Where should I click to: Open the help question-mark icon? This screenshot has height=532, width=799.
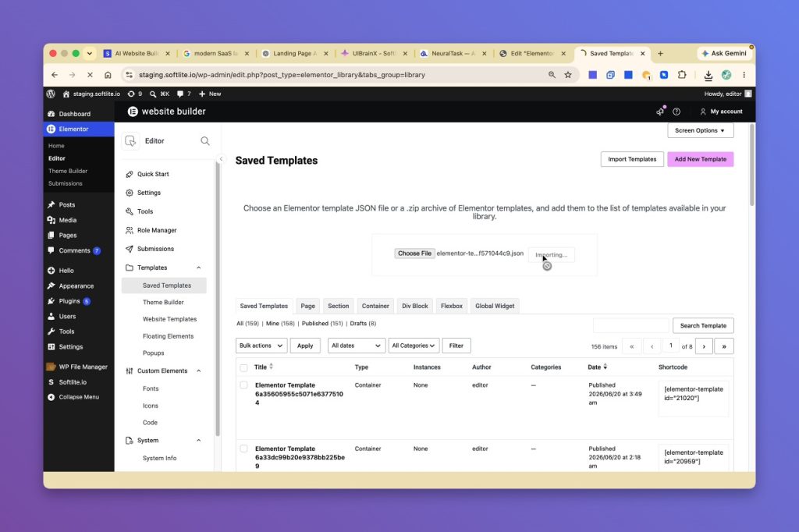coord(676,112)
